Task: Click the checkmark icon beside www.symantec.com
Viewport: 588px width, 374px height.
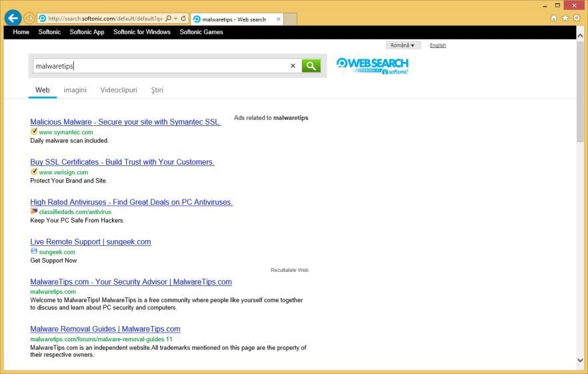Action: coord(34,131)
